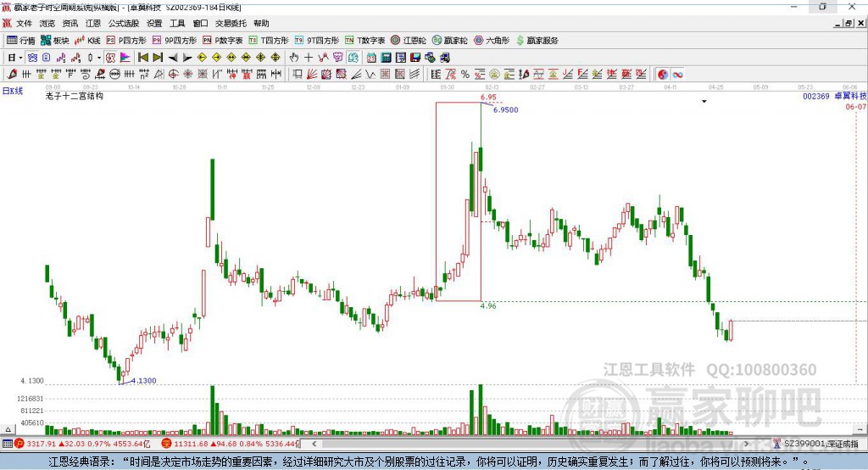
Task: Click the 6.9500 high price label
Action: [505, 109]
